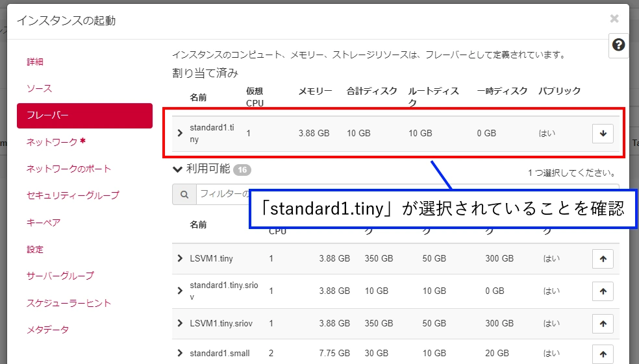Allocate LSVM1.tiny.sriov with up arrow

click(x=603, y=323)
